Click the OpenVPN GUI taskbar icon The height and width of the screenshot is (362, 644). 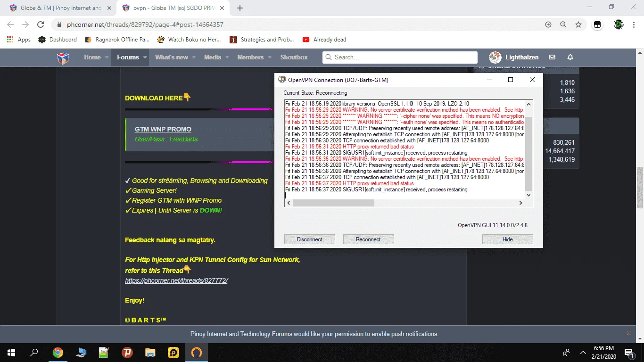[196, 352]
